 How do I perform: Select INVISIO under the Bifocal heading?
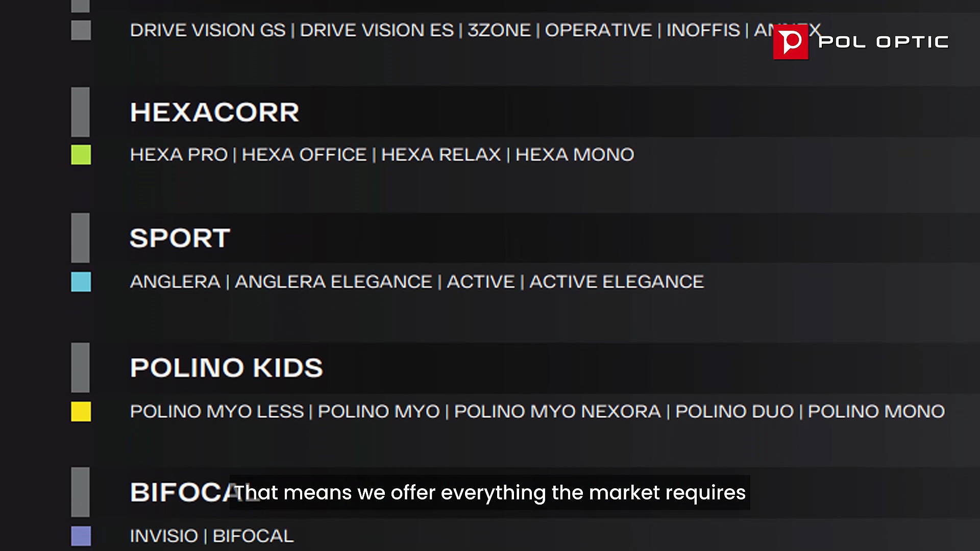pos(164,536)
